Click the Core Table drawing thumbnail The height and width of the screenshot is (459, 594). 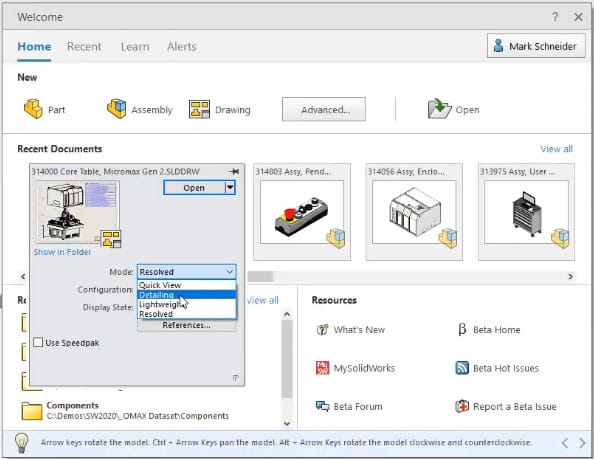77,212
